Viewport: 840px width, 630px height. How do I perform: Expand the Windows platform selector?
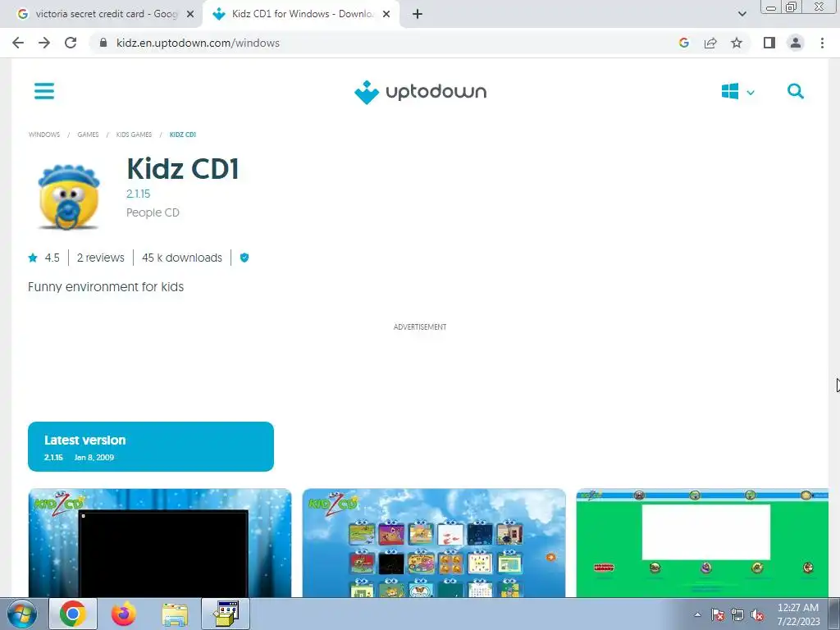click(737, 92)
